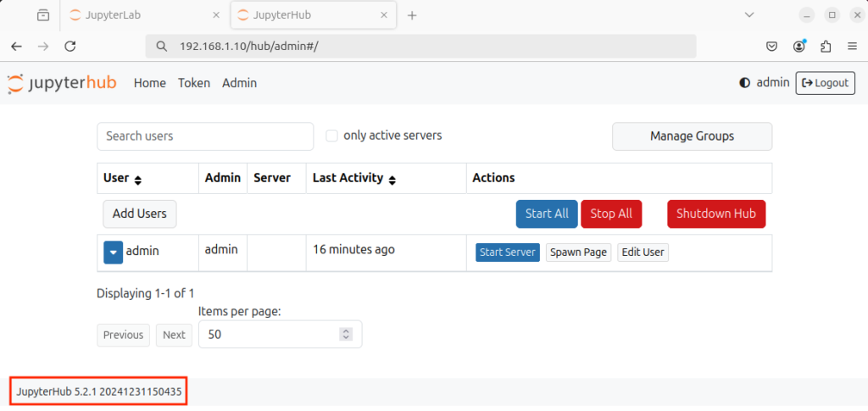Enable the only active servers checkbox
This screenshot has width=868, height=411.
332,136
